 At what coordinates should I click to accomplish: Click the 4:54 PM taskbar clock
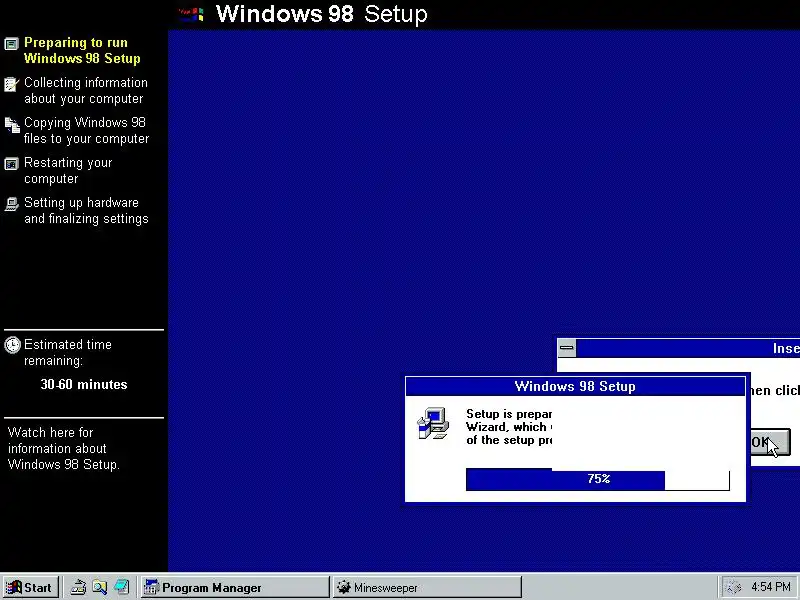click(770, 587)
